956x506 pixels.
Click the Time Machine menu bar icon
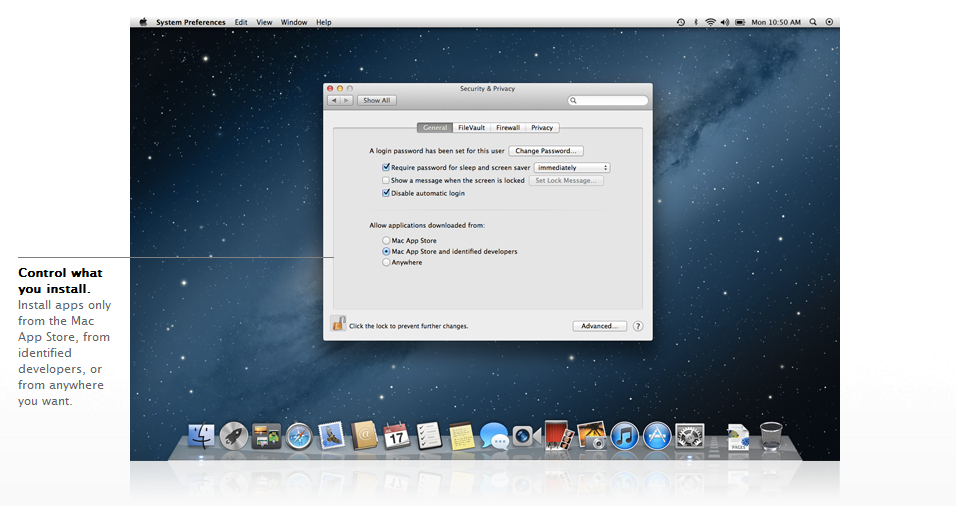click(680, 22)
